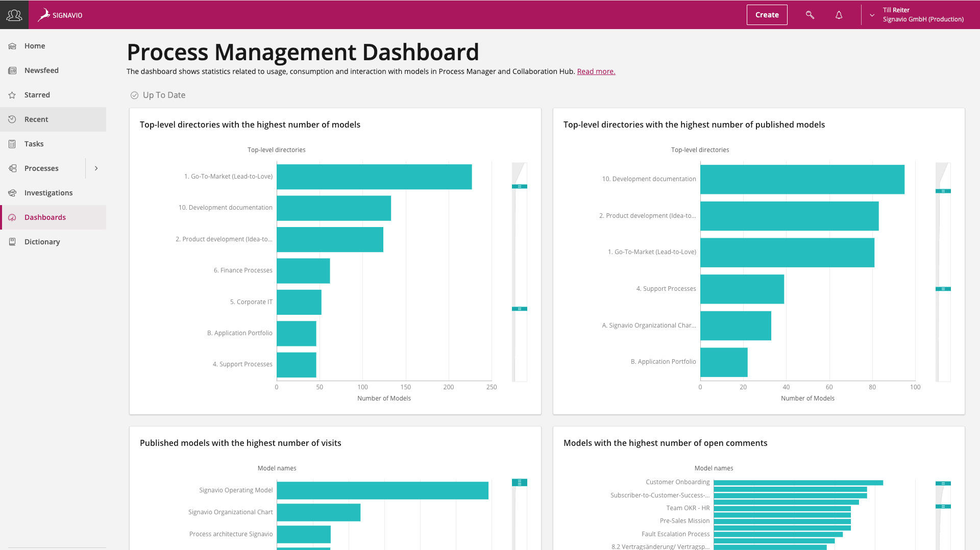The width and height of the screenshot is (980, 550).
Task: Click the second range handle of open comments chart
Action: (943, 507)
